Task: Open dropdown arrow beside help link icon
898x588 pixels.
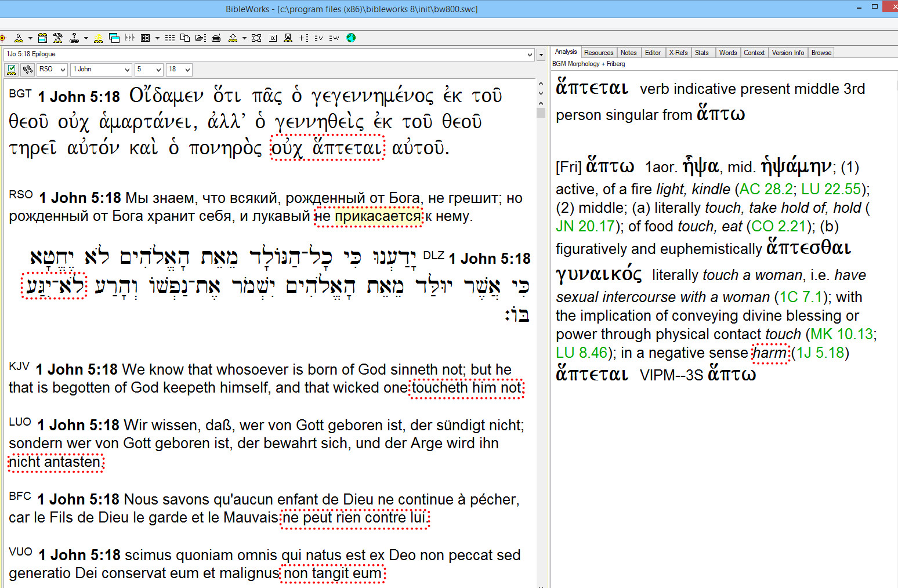Action: pos(86,38)
